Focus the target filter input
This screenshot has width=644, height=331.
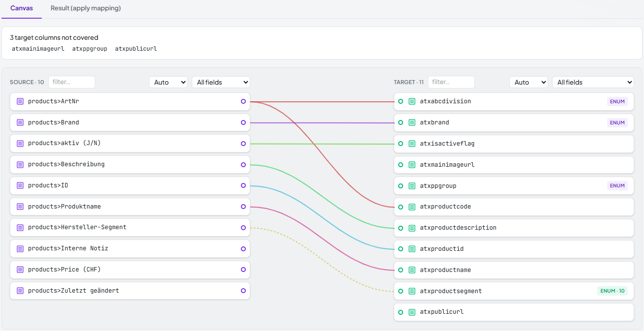pos(451,82)
